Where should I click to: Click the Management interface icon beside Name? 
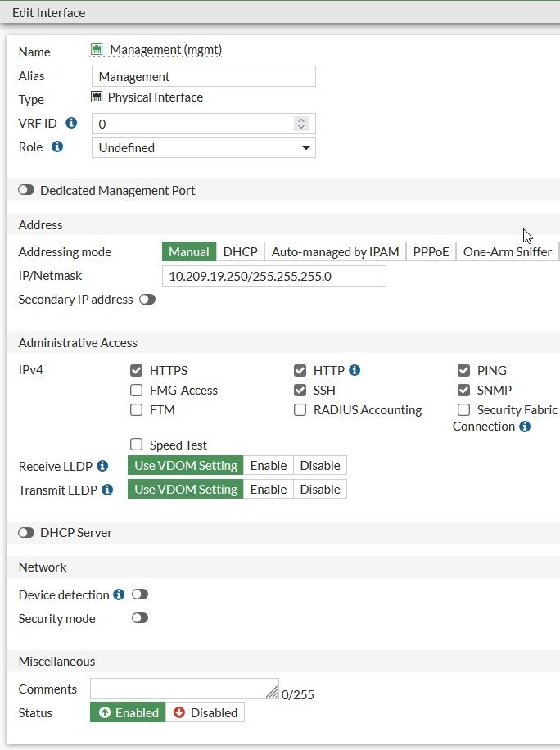pyautogui.click(x=97, y=50)
